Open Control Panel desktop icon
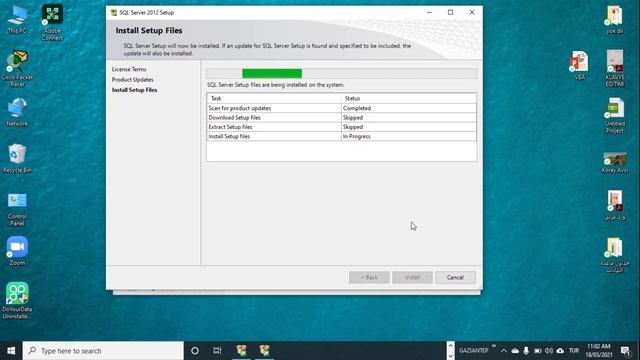 [x=17, y=209]
